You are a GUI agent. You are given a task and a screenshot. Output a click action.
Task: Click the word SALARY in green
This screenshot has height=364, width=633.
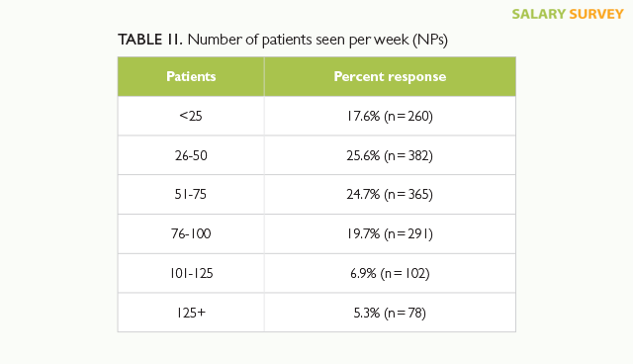(538, 14)
